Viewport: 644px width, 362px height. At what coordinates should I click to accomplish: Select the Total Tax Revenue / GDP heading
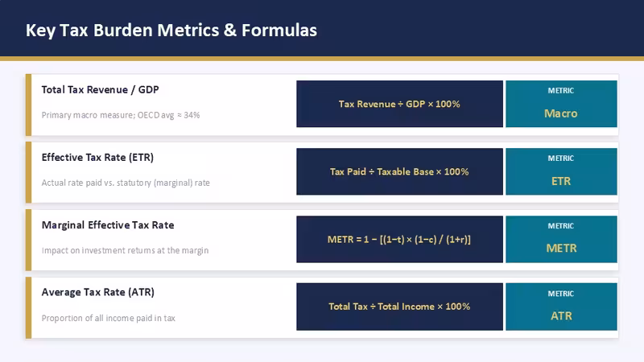coord(100,89)
